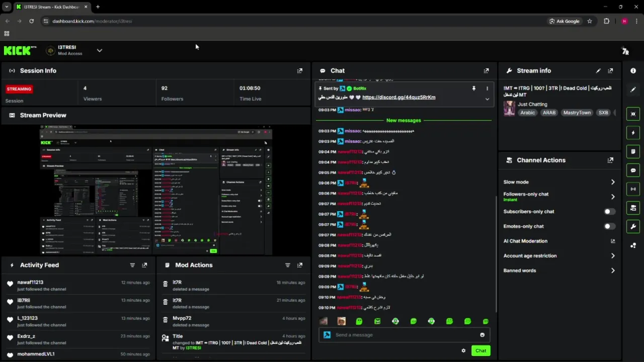Image resolution: width=644 pixels, height=362 pixels.
Task: Click the pin icon on the pinned message
Action: pyautogui.click(x=473, y=88)
